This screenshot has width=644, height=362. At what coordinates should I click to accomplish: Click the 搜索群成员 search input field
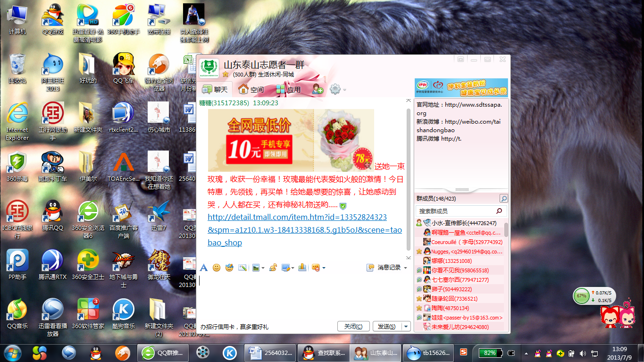(454, 211)
